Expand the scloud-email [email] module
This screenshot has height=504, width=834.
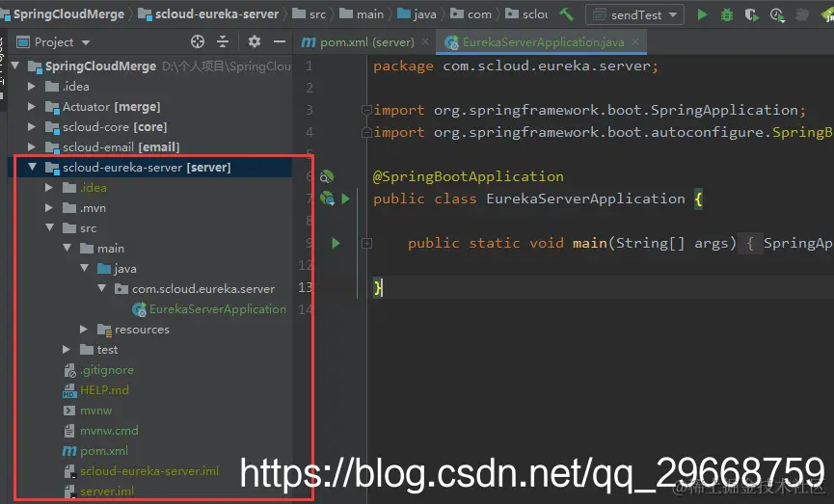32,146
